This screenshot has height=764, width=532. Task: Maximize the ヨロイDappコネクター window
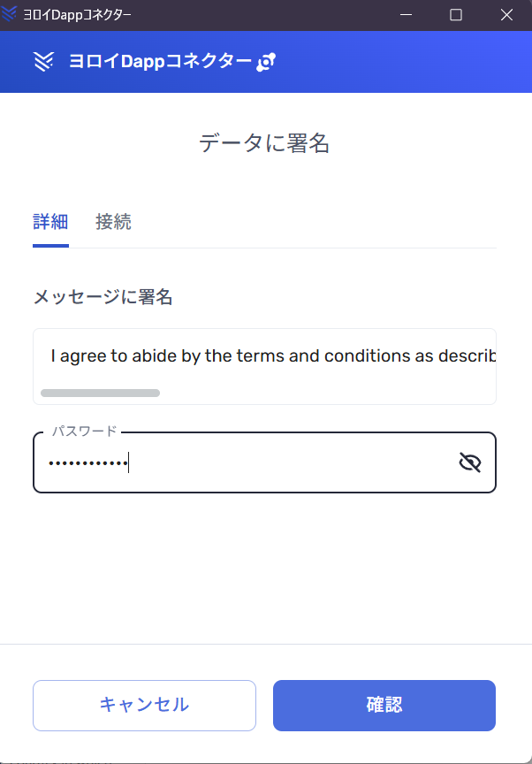[x=456, y=15]
